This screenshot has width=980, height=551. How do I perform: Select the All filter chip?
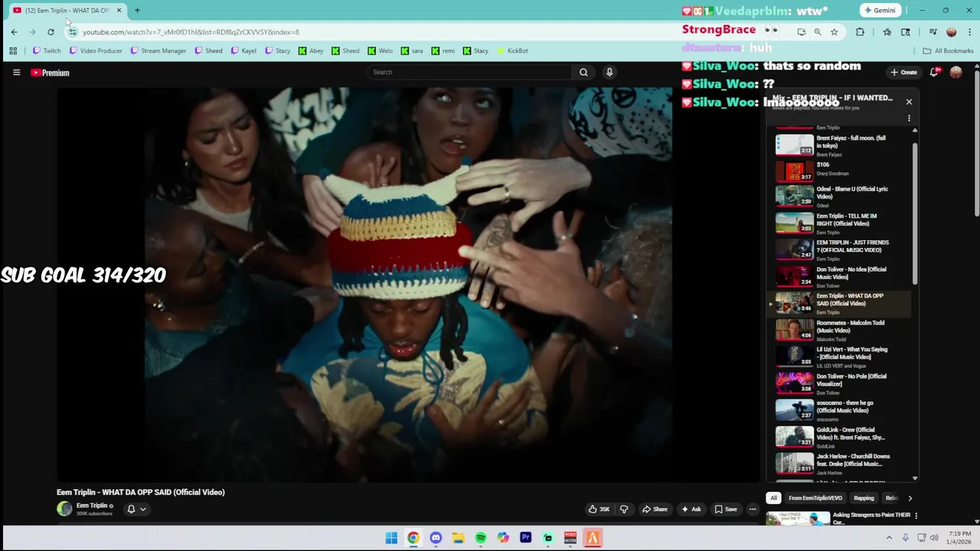pos(773,498)
